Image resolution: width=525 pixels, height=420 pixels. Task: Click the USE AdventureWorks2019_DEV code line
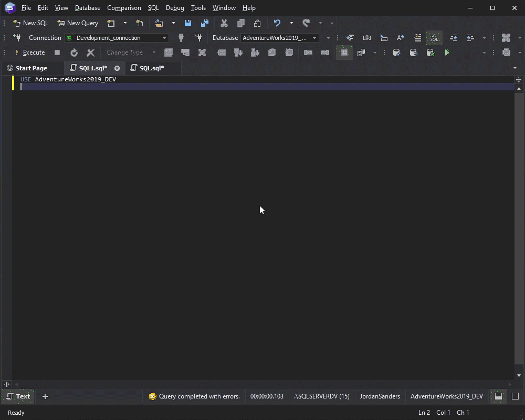68,79
